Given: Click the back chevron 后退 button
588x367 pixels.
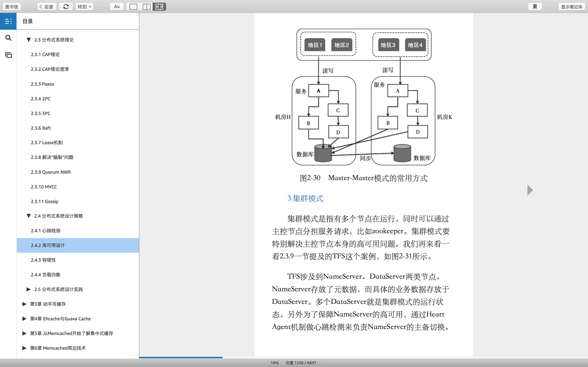Looking at the screenshot, I should [47, 7].
